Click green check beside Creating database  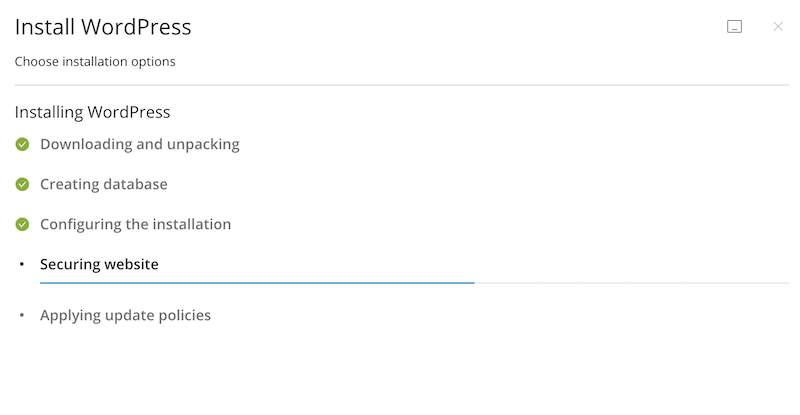22,184
